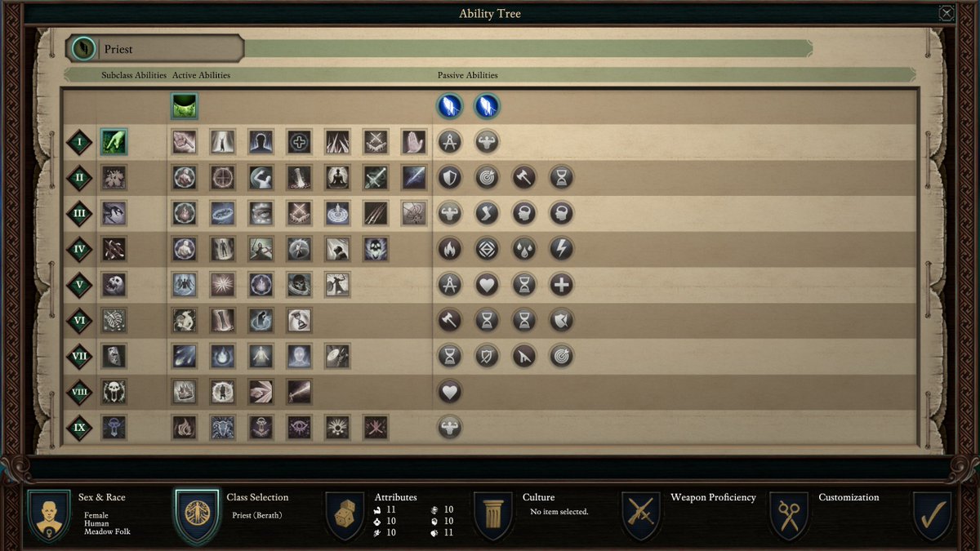980x551 pixels.
Task: Select the shield passive in row II
Action: [450, 177]
